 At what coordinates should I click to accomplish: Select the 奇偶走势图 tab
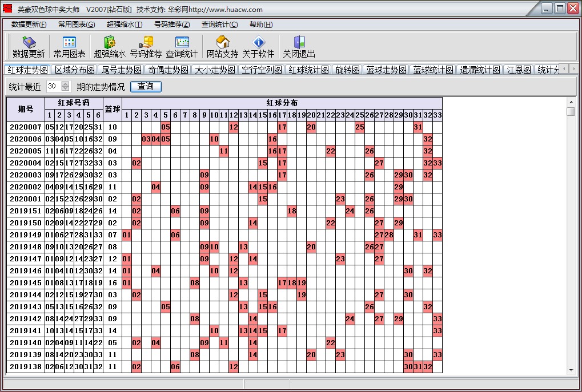pyautogui.click(x=168, y=70)
